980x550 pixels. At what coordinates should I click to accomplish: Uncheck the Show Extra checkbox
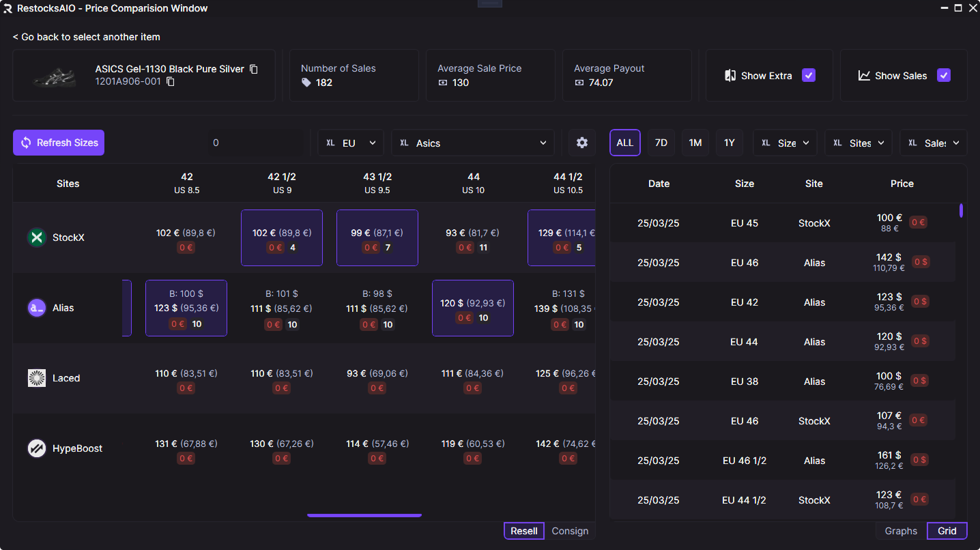tap(809, 75)
